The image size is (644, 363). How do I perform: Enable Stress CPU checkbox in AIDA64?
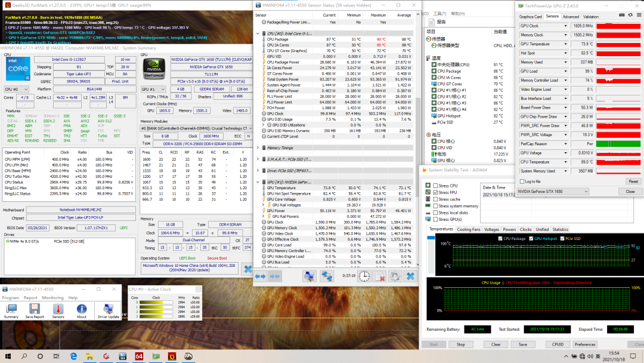tap(435, 186)
